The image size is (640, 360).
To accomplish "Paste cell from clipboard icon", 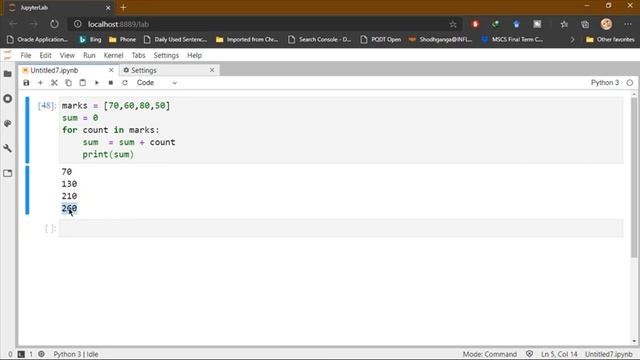I will (82, 83).
